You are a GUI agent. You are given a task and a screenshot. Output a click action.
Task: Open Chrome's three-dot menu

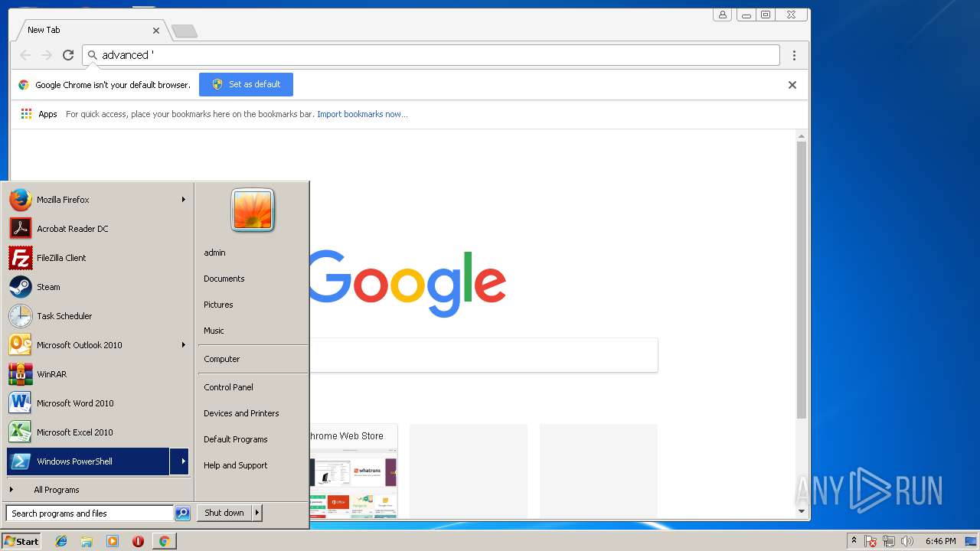[x=794, y=55]
